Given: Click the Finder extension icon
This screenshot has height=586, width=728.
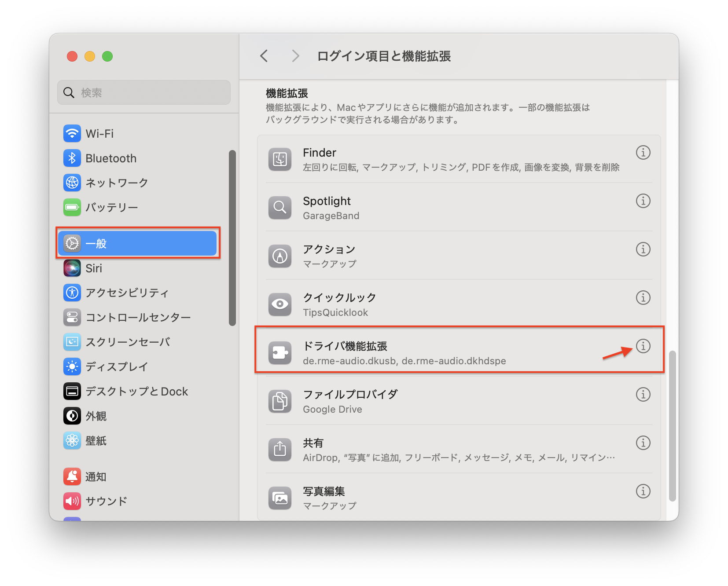Looking at the screenshot, I should point(280,159).
